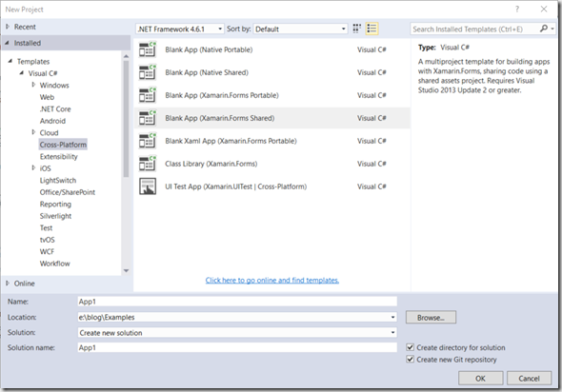This screenshot has width=562, height=392.
Task: Select the Web category
Action: point(47,97)
